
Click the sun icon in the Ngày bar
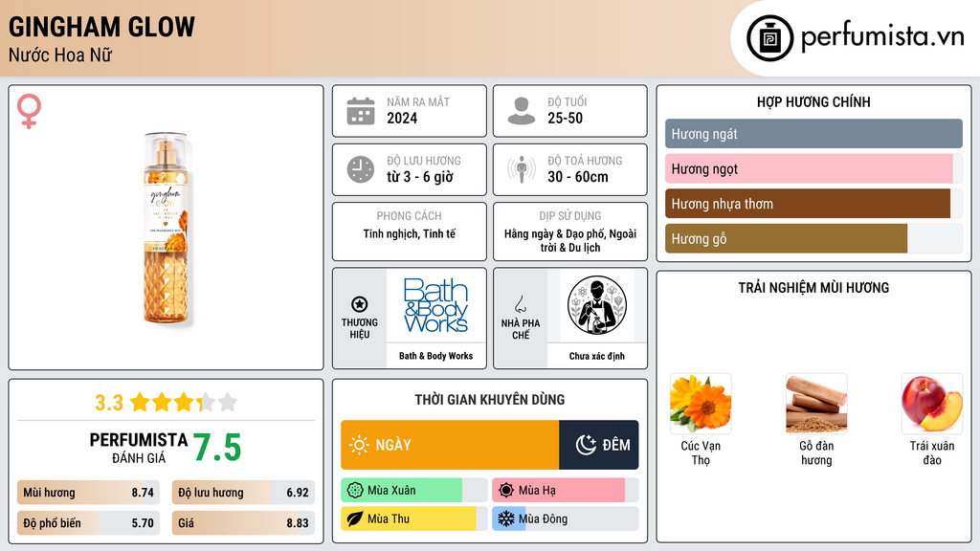click(359, 445)
